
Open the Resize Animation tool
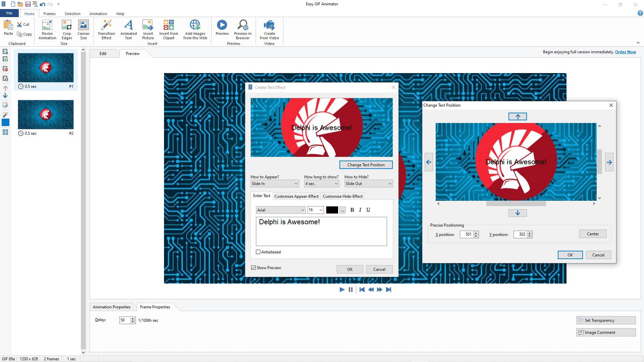click(47, 29)
